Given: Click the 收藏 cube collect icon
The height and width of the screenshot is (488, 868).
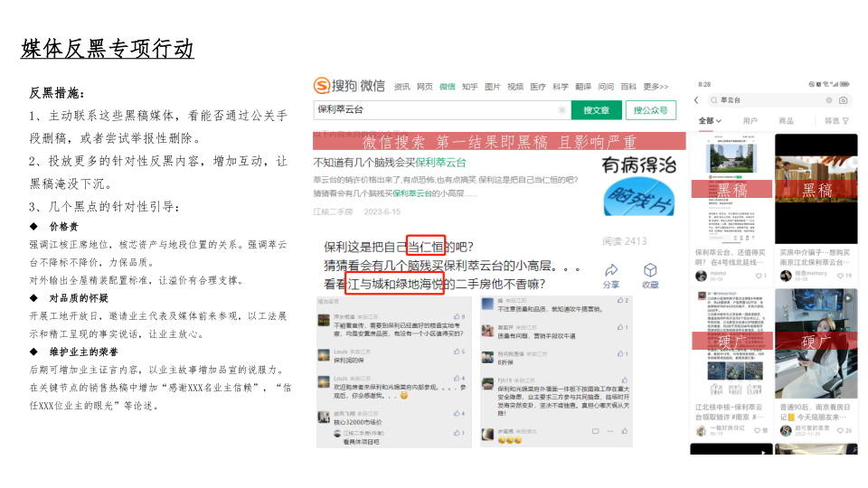Looking at the screenshot, I should [650, 270].
